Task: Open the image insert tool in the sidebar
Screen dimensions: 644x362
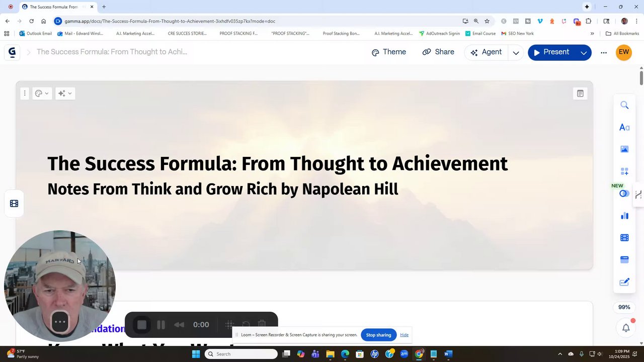Action: pyautogui.click(x=624, y=149)
